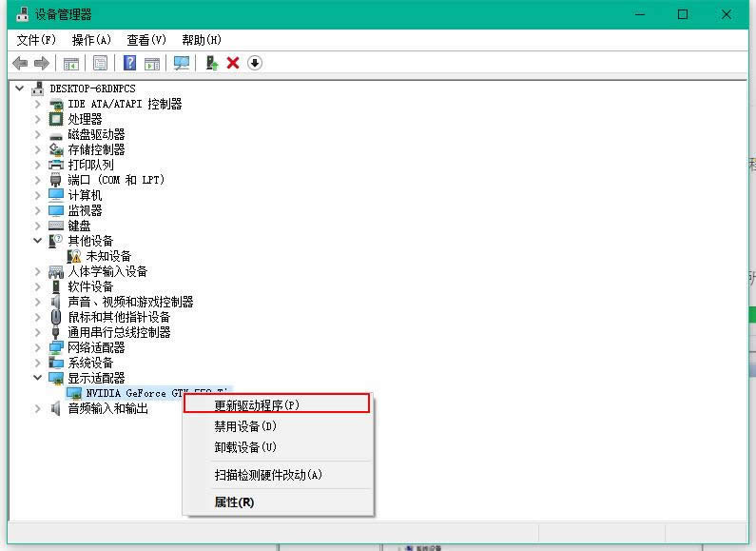This screenshot has width=756, height=551.
Task: Expand the 磁盘驱动器 node
Action: point(38,134)
